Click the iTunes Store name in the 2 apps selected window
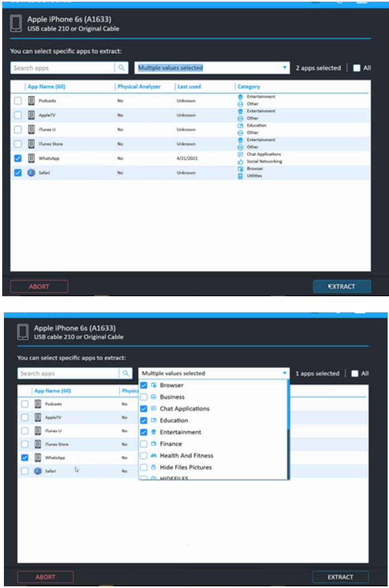The image size is (389, 588). click(51, 144)
